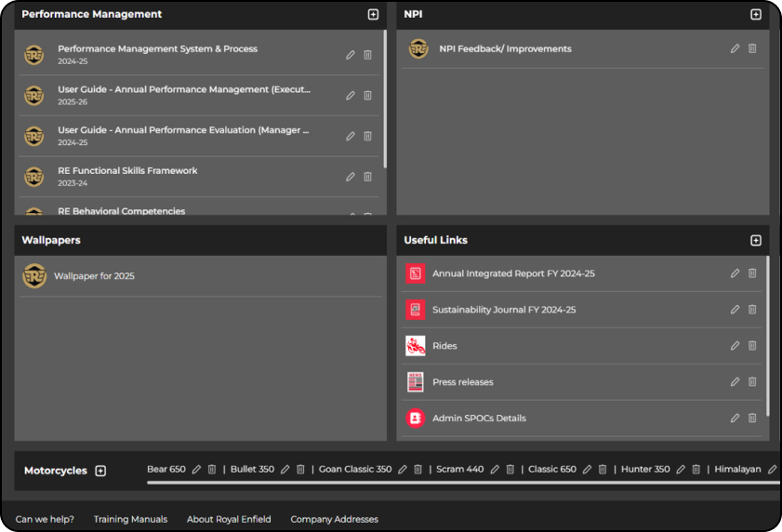The width and height of the screenshot is (782, 532).
Task: Edit RE Functional Skills Framework entry
Action: (x=351, y=177)
